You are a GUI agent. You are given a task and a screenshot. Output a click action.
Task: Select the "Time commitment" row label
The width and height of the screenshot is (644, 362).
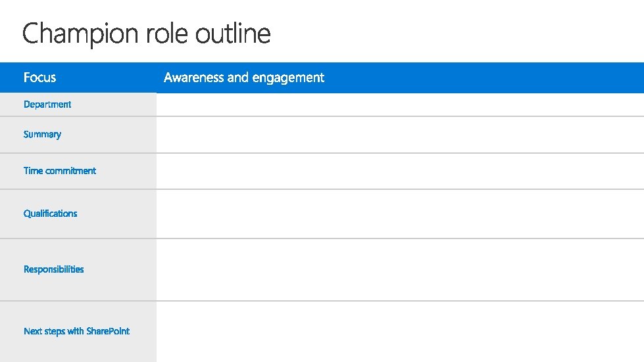[60, 171]
